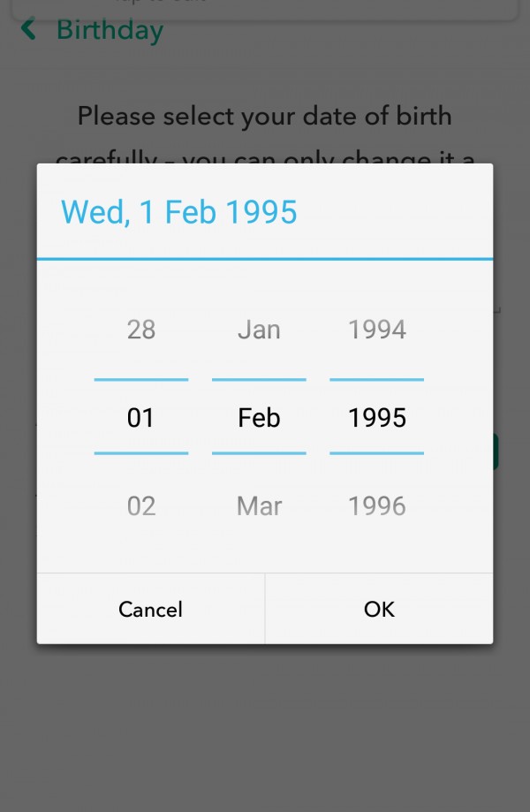Click the 'Wed, 1 Feb 1995' dialog title
Image resolution: width=530 pixels, height=812 pixels.
[x=179, y=212]
